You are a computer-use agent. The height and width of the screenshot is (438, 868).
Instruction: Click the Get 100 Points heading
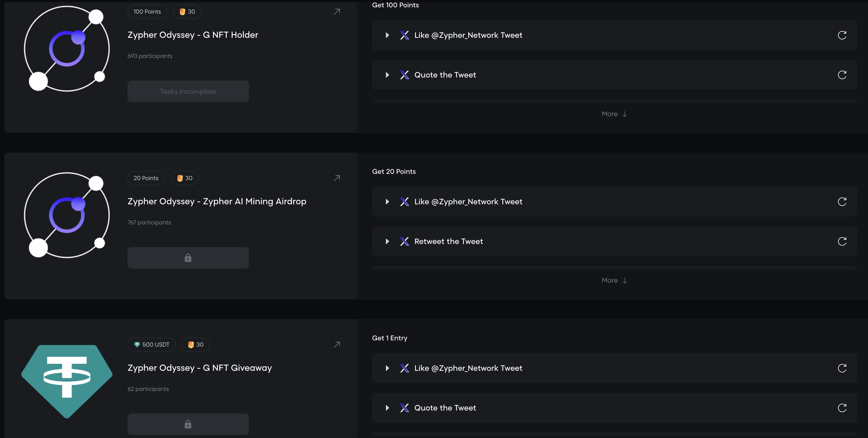click(x=395, y=5)
